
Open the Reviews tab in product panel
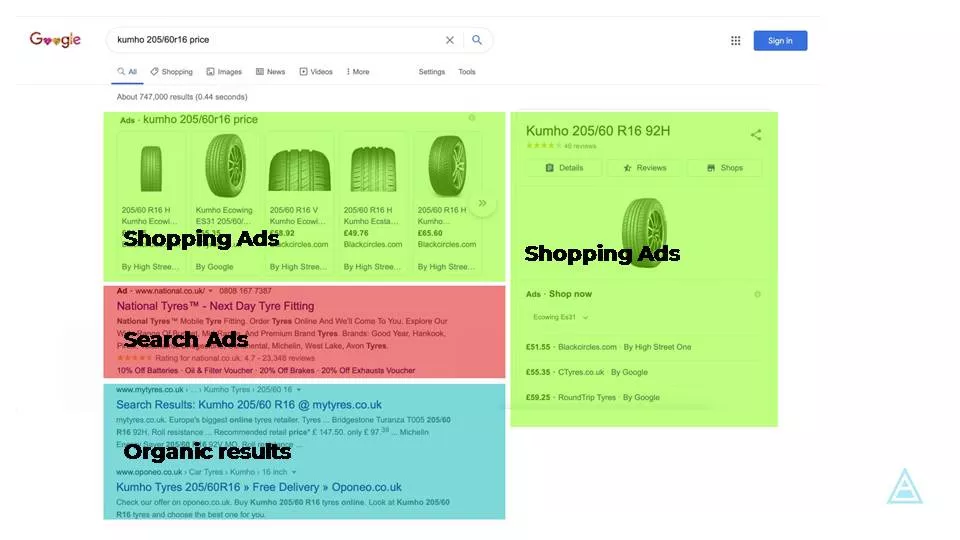pos(644,168)
